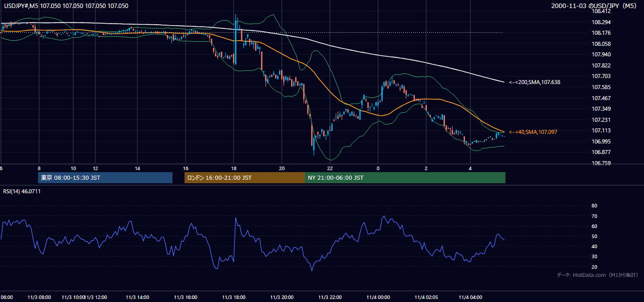The image size is (644, 302).
Task: Click hour label 22 under the price chart
Action: [x=330, y=168]
